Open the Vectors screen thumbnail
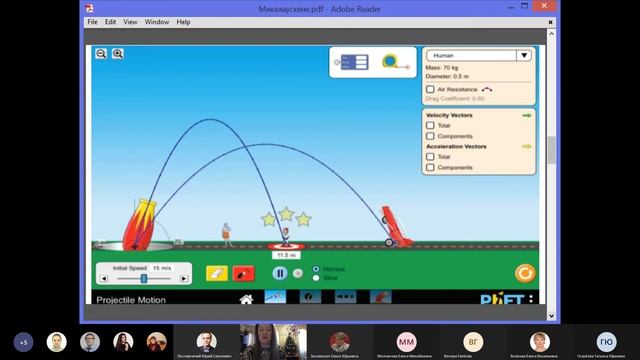The width and height of the screenshot is (640, 360). point(310,297)
